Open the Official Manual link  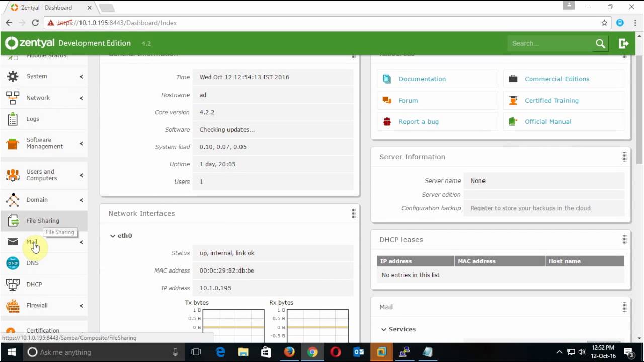pos(548,121)
